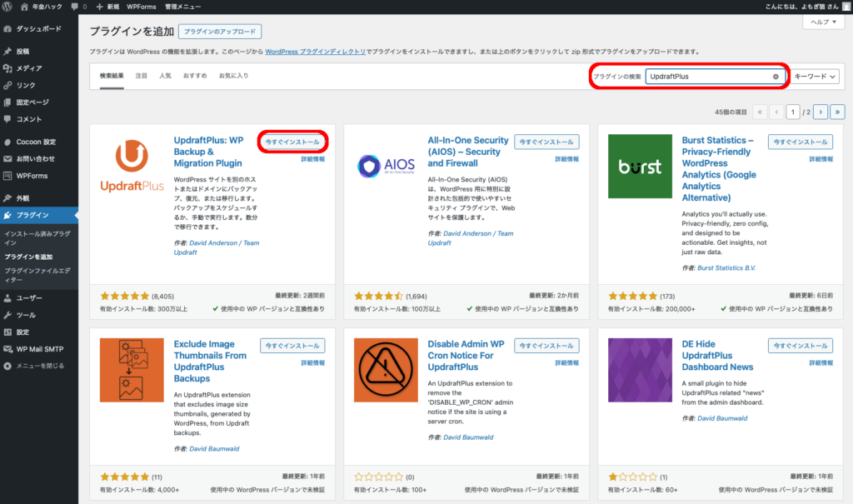Open 詳細情報 link for All-In-One Security
This screenshot has width=853, height=504.
566,158
